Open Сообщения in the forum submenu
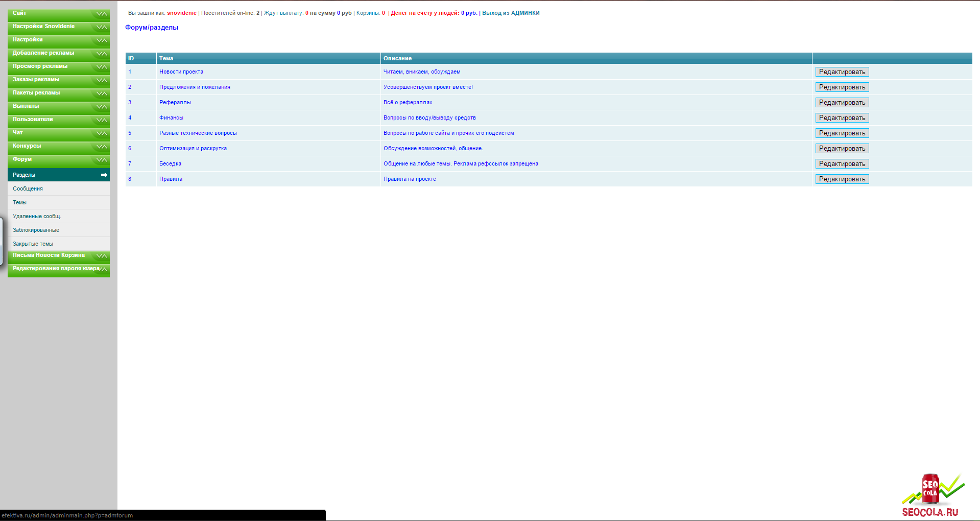Viewport: 980px width, 521px height. pos(28,189)
